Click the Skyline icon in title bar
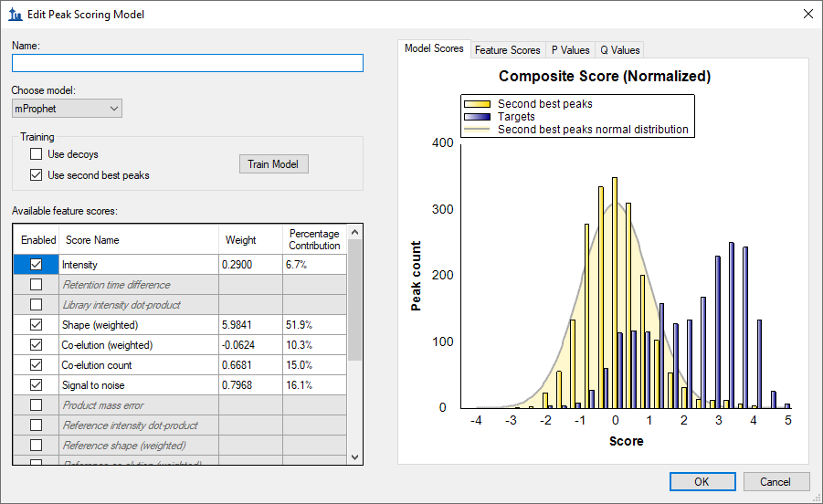The image size is (823, 504). 16,15
